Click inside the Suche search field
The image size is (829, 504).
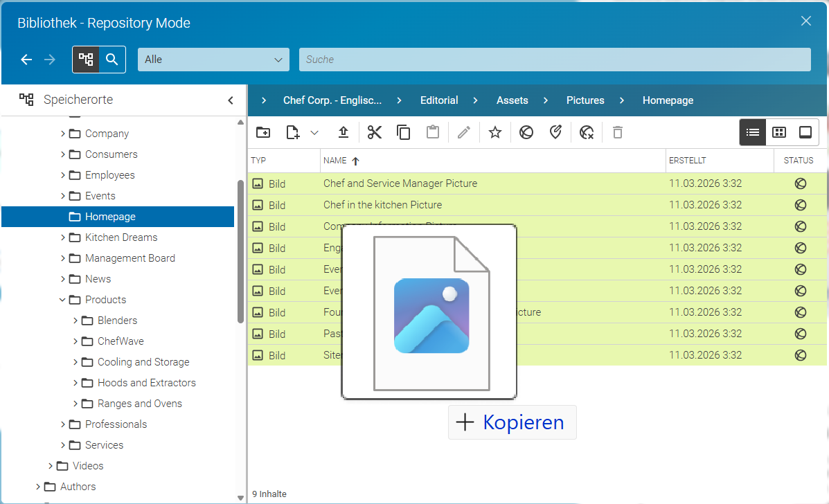point(555,60)
